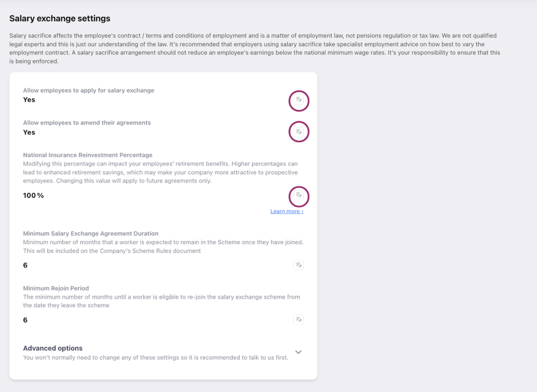Click the 'Minimum Rejoin Period' label
The image size is (537, 392).
56,288
